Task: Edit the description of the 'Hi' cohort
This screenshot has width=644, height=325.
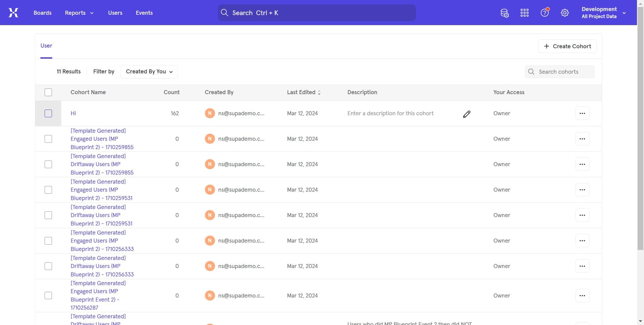Action: click(467, 114)
